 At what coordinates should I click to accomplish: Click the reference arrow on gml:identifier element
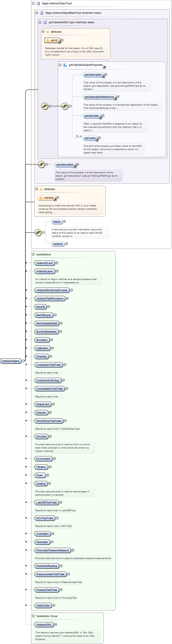(101, 118)
